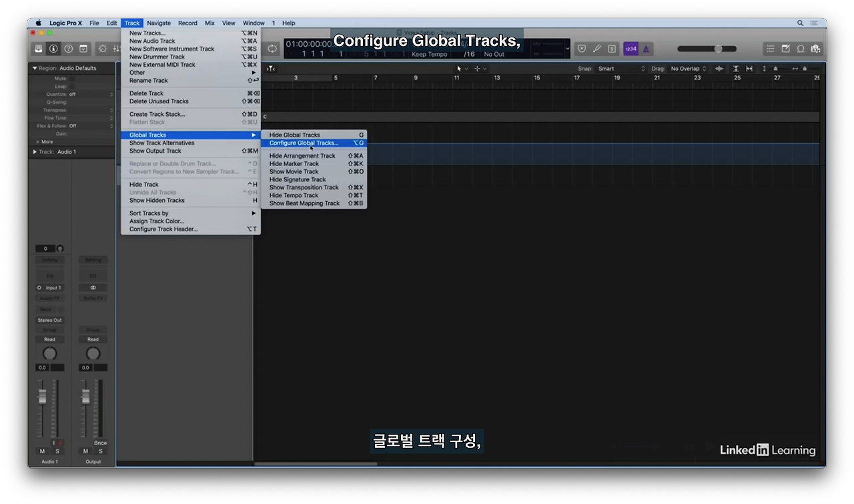Adjust the Output volume fader
This screenshot has height=504, width=854.
85,396
